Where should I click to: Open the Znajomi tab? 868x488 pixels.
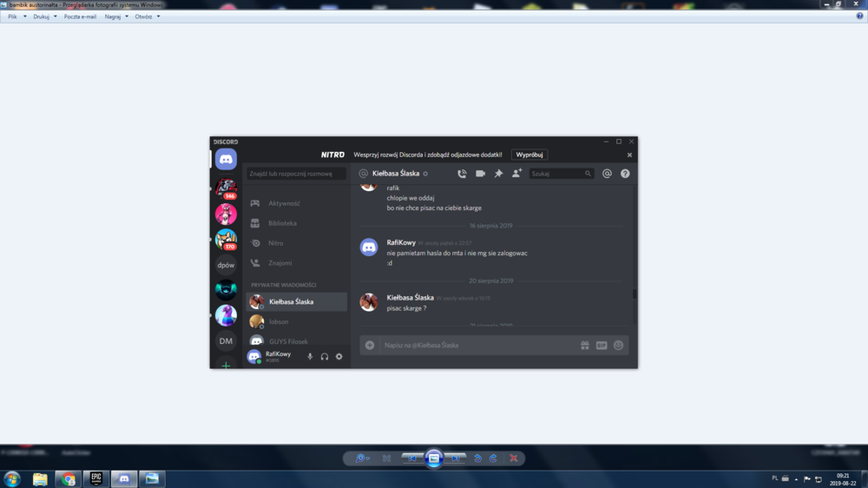pyautogui.click(x=296, y=263)
